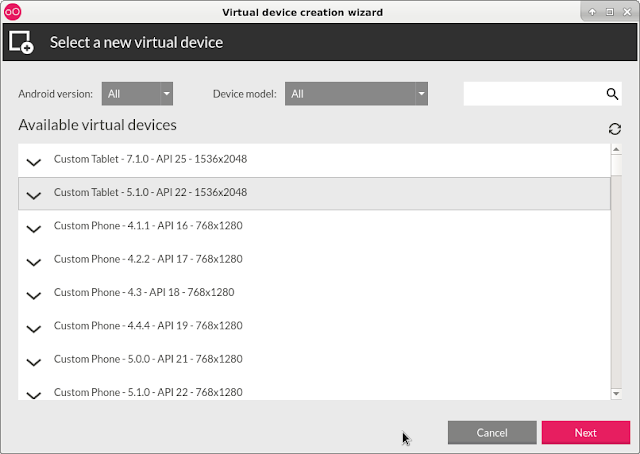Refresh the available virtual devices list
This screenshot has height=454, width=640.
(x=615, y=129)
